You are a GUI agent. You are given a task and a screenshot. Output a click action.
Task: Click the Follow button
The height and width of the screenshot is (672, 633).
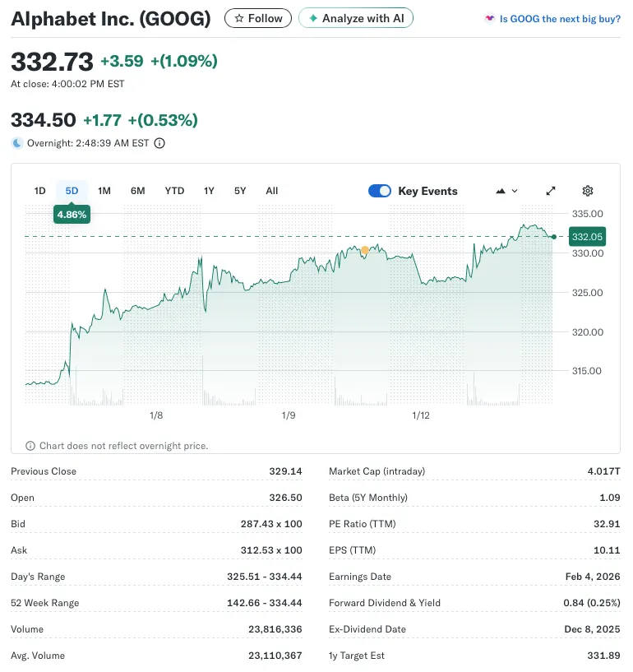click(x=258, y=18)
